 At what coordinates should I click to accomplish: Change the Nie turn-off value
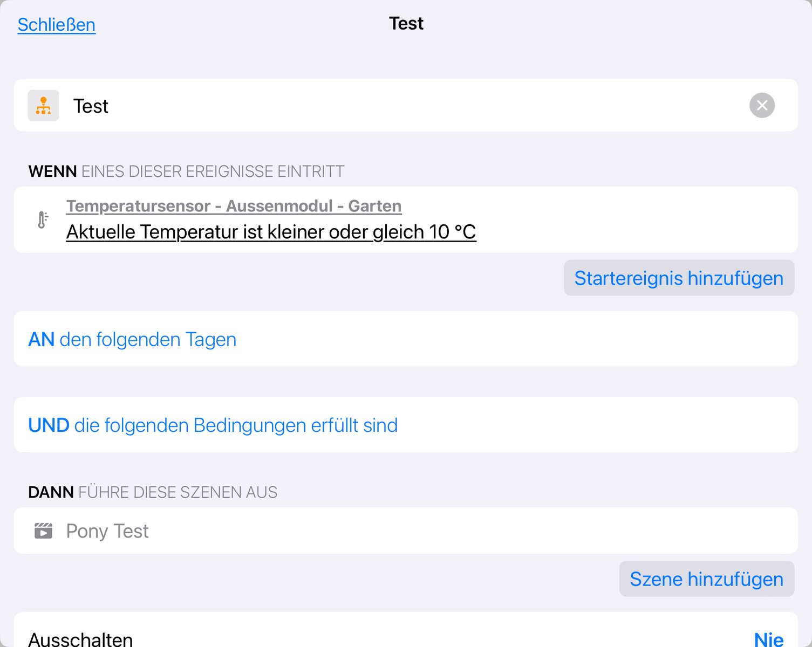tap(768, 639)
